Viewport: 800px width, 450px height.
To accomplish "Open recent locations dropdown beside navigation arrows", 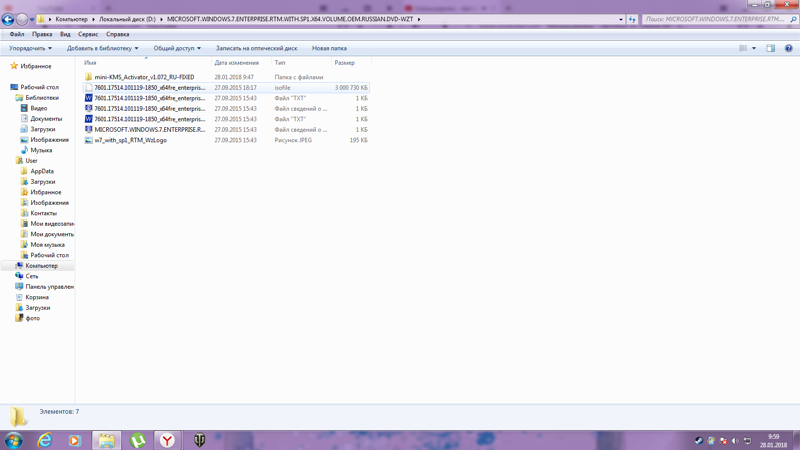I will [32, 19].
